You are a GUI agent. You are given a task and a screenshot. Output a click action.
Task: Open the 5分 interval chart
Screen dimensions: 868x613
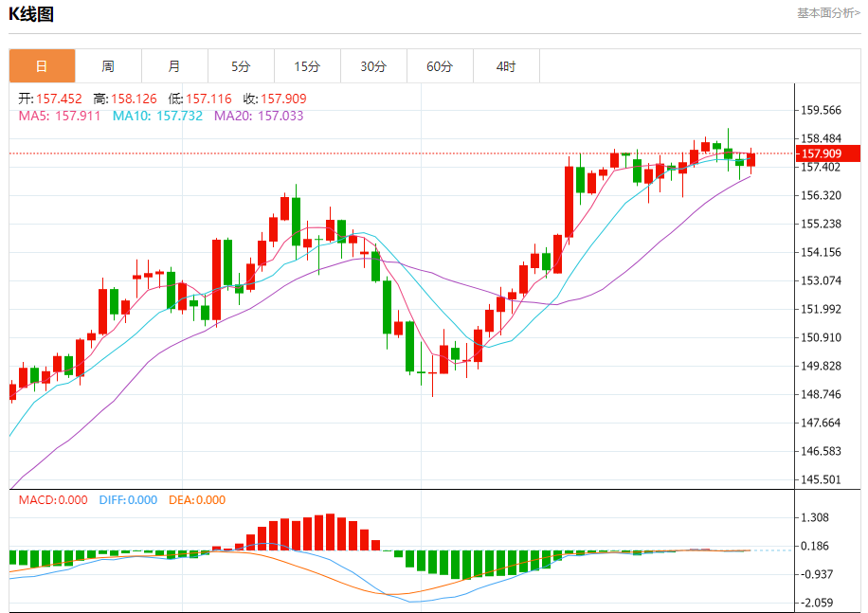point(241,66)
